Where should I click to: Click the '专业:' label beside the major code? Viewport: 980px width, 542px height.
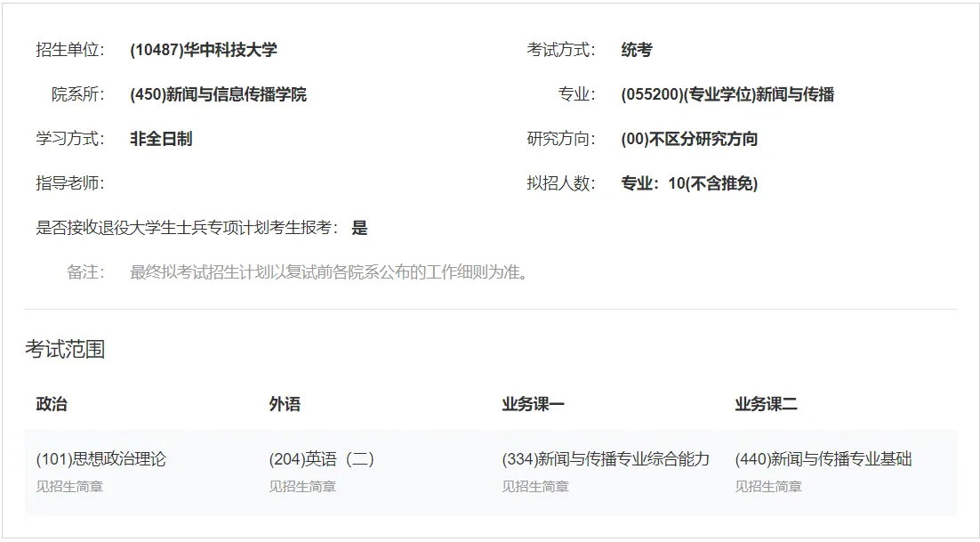coord(576,94)
